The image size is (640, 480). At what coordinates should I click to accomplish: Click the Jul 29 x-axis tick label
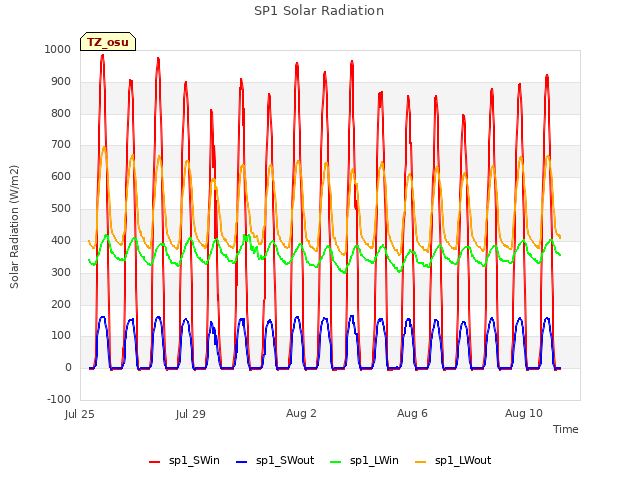coord(191,414)
